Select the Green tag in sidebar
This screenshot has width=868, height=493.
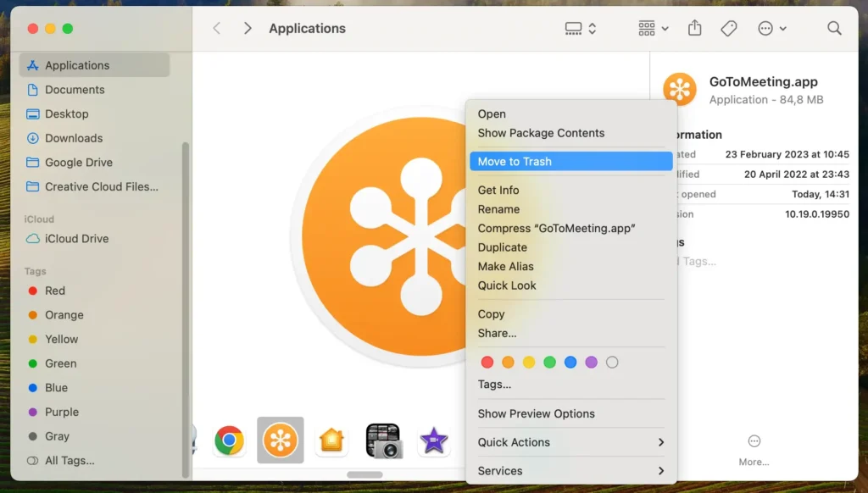(x=95, y=364)
